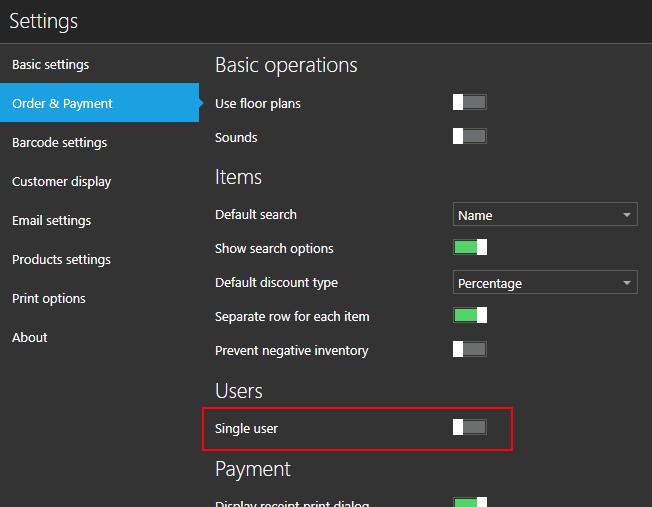The height and width of the screenshot is (507, 652).
Task: Turn off Separate row for each item
Action: [469, 316]
